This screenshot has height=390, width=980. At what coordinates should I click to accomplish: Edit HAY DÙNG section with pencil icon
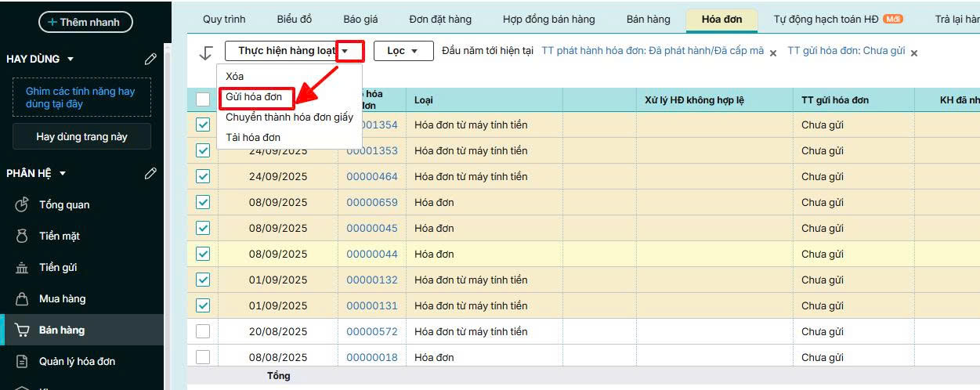pyautogui.click(x=150, y=59)
